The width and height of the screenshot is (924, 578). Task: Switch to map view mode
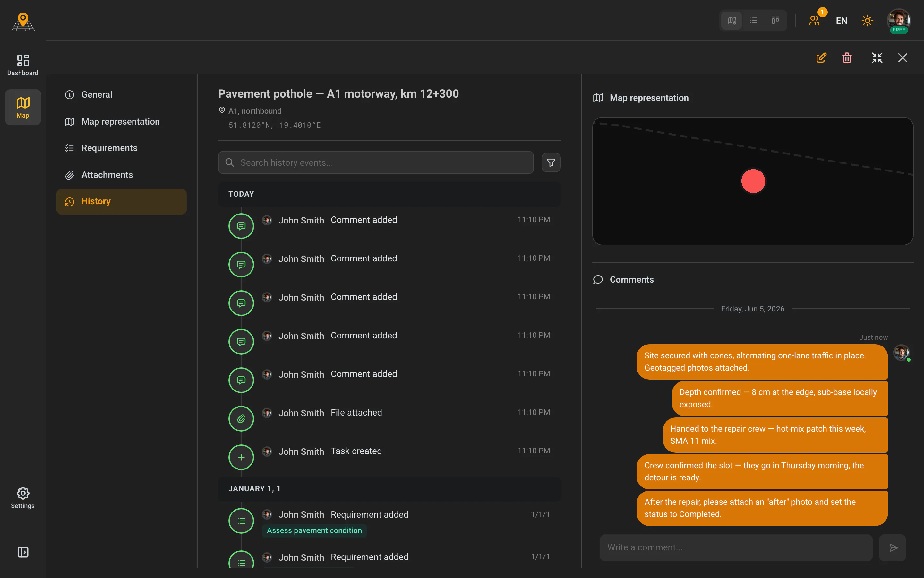click(732, 20)
